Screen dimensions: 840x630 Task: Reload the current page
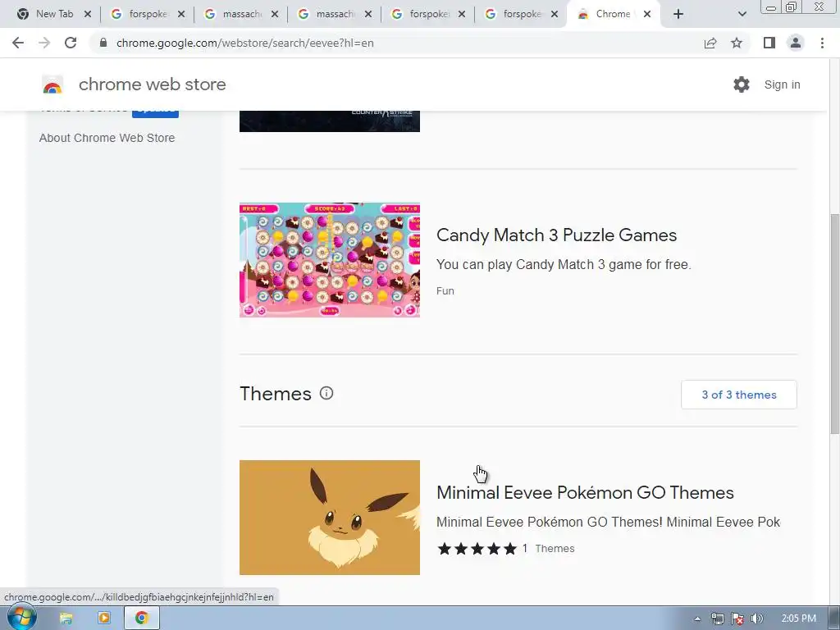point(71,43)
